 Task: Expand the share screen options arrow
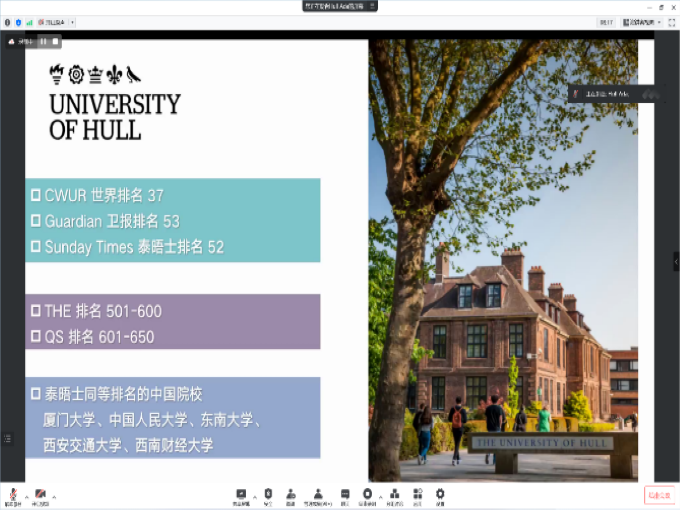coord(254,496)
